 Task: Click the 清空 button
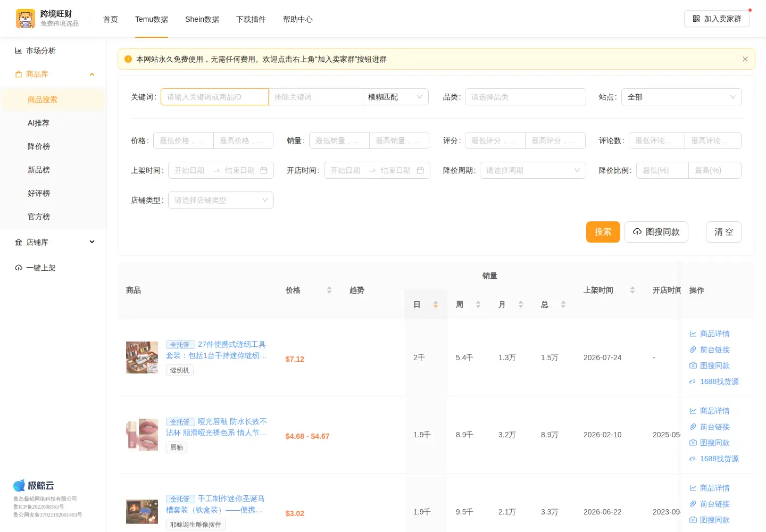pos(724,232)
